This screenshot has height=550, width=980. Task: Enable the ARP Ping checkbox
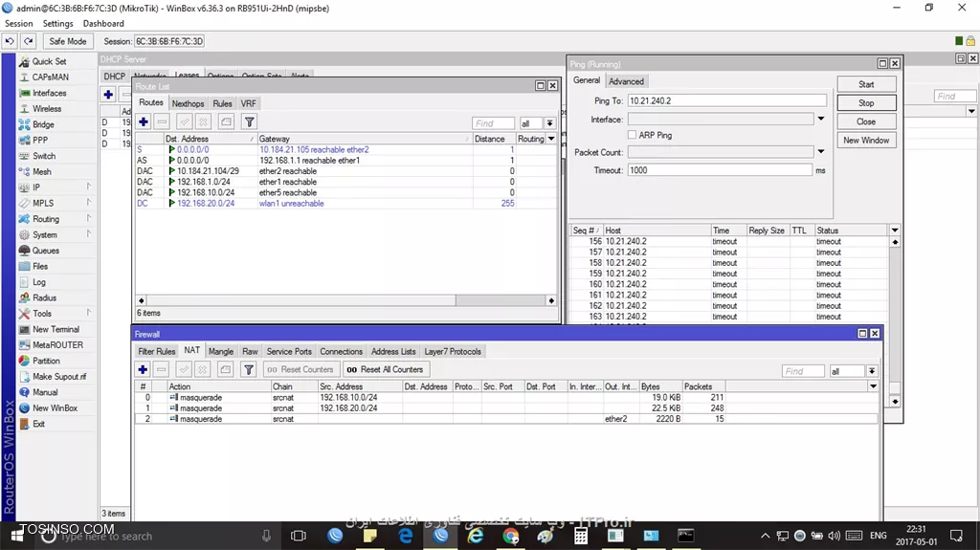point(632,135)
